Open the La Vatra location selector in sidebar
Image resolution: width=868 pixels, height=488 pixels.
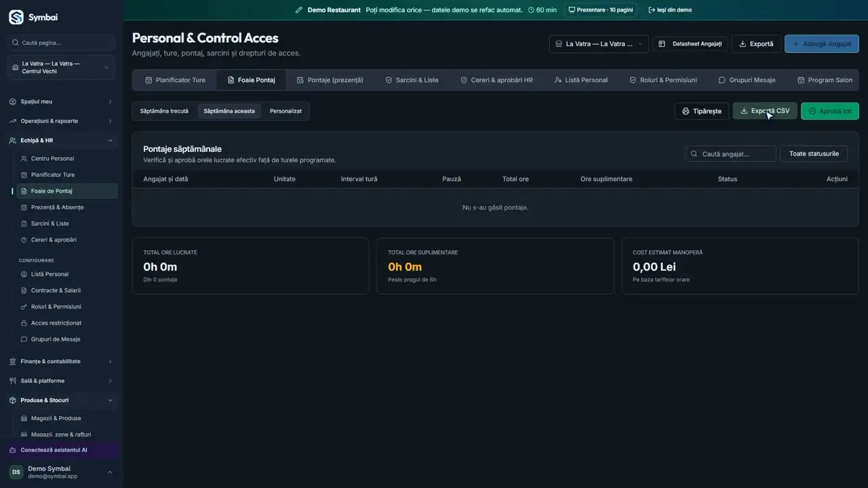click(61, 68)
